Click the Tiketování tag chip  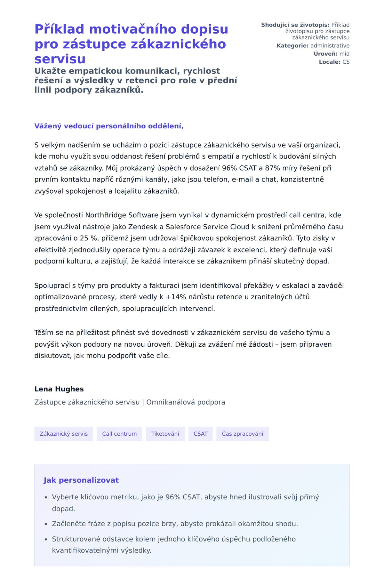pyautogui.click(x=165, y=434)
